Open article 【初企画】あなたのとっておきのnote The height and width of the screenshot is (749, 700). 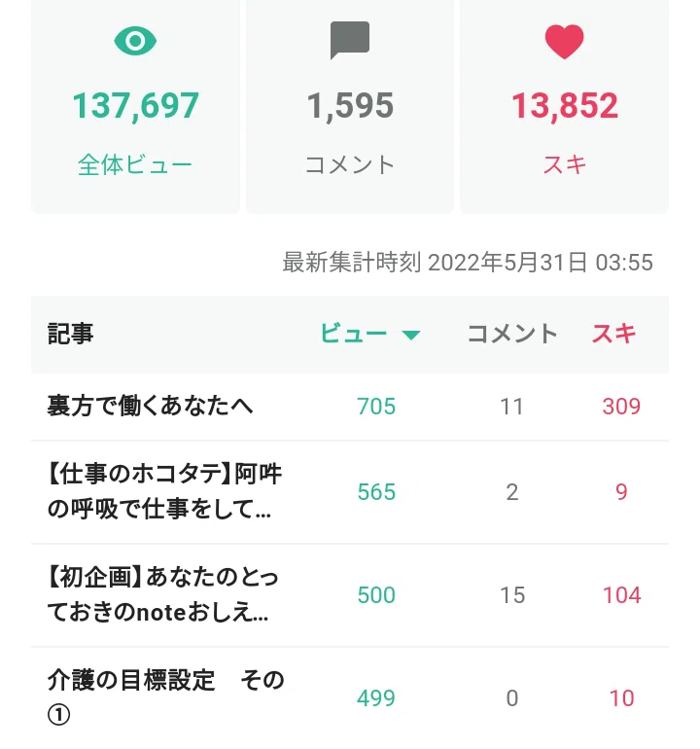(162, 594)
